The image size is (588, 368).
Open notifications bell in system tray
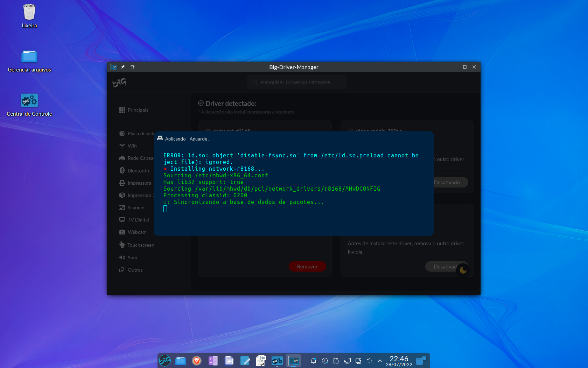(314, 361)
